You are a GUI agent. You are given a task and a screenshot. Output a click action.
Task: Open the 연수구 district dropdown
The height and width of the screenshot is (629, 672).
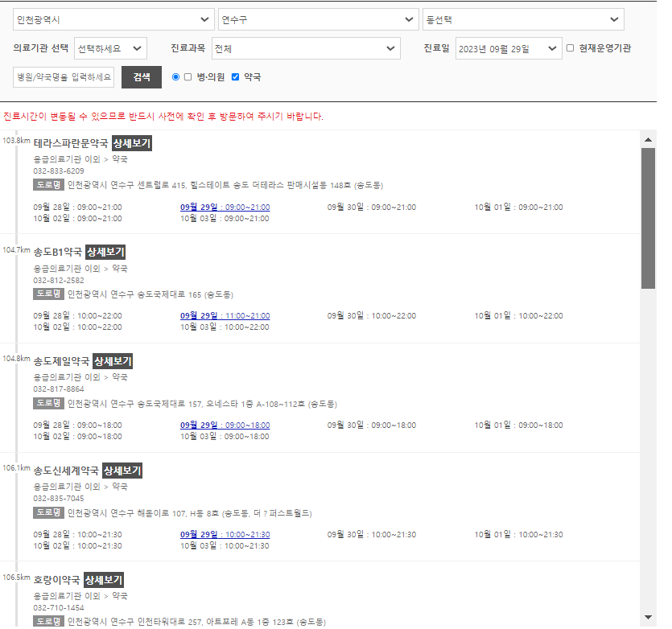coord(319,20)
